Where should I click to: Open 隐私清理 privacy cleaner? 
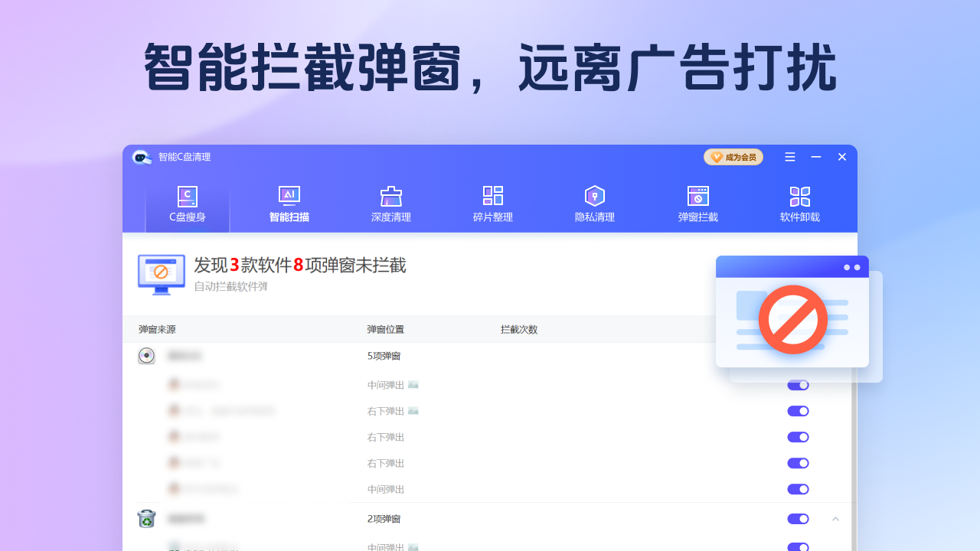[x=595, y=196]
